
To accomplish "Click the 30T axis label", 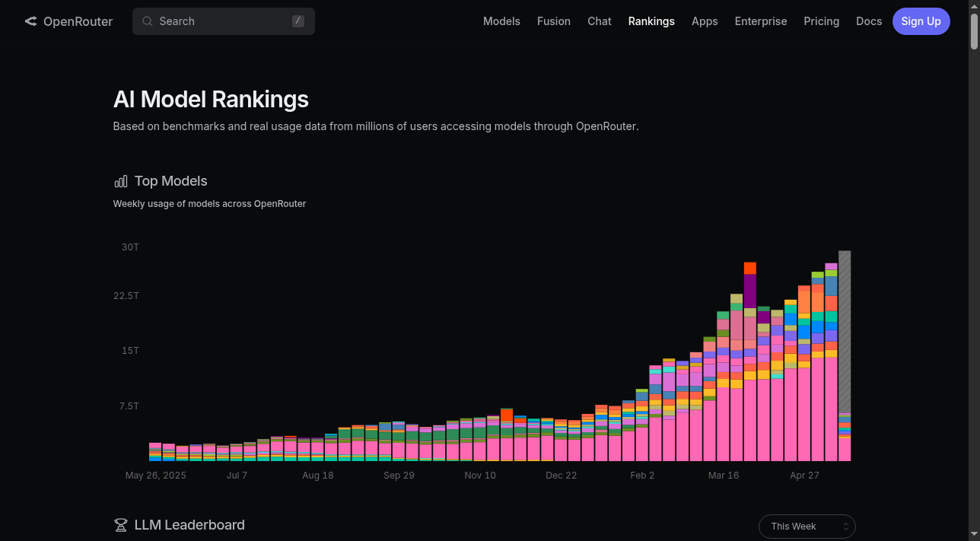I will (x=131, y=247).
